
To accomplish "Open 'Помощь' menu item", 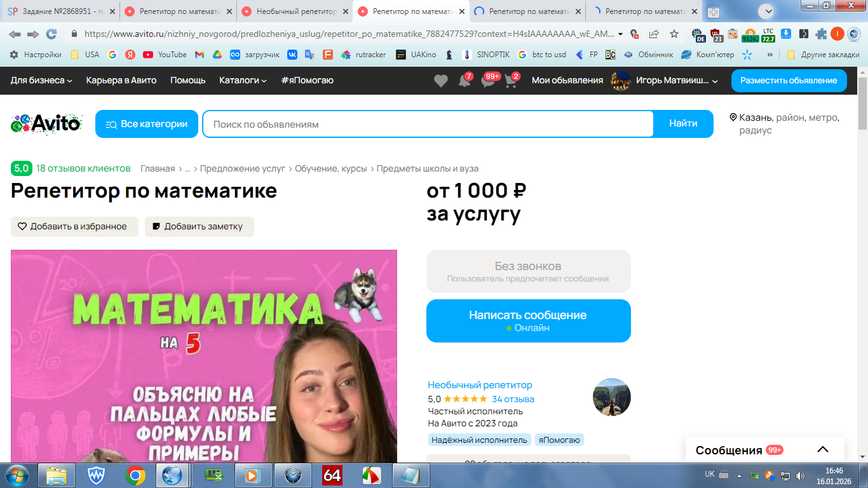I will (x=188, y=81).
